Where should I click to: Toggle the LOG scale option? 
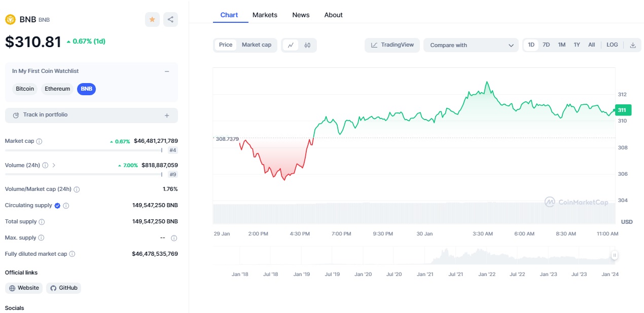(612, 45)
